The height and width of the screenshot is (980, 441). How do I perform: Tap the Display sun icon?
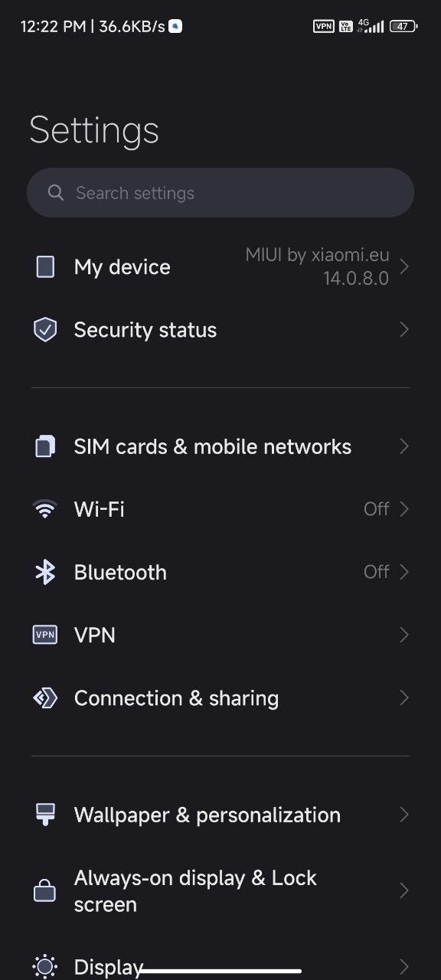pos(45,966)
